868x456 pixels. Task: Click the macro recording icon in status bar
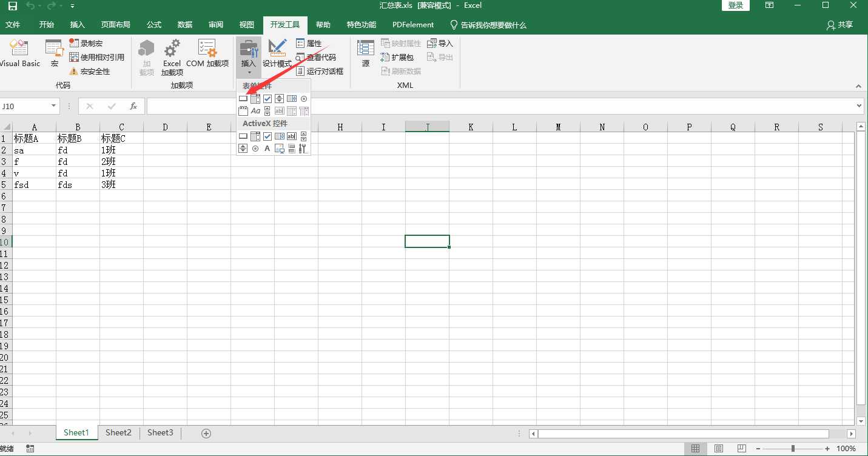click(x=30, y=449)
